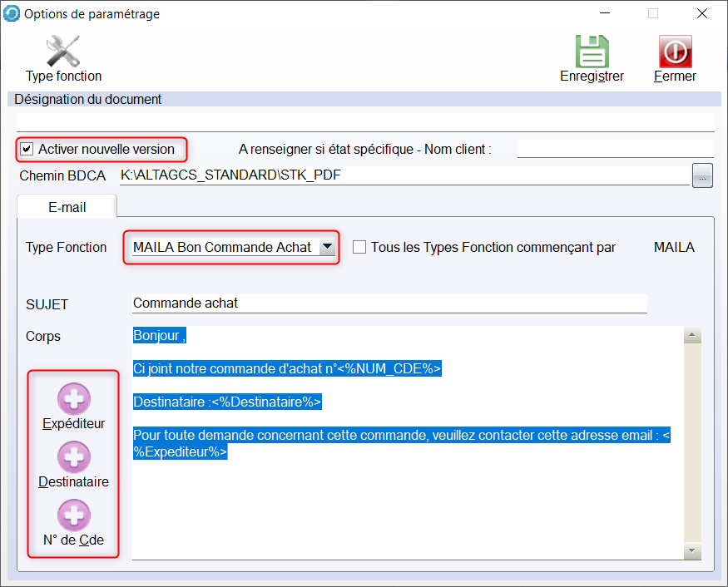Click the Désignation du document field
The width and height of the screenshot is (728, 587).
364,121
